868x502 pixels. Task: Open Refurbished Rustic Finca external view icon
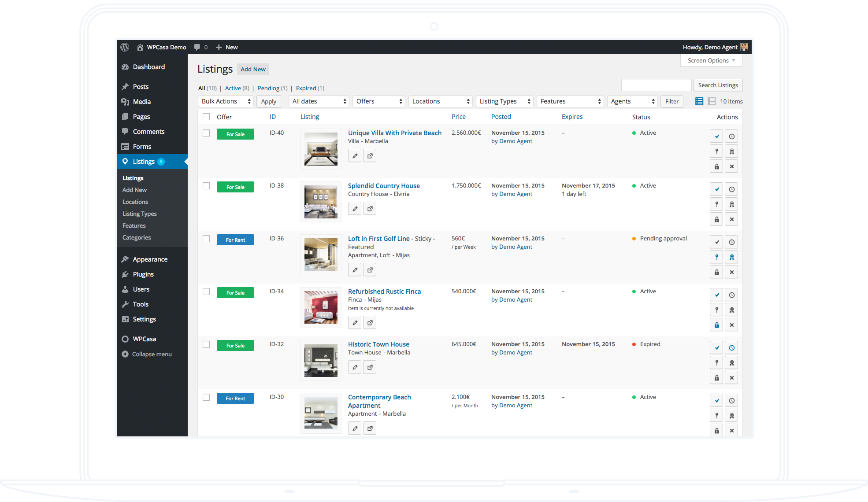370,323
